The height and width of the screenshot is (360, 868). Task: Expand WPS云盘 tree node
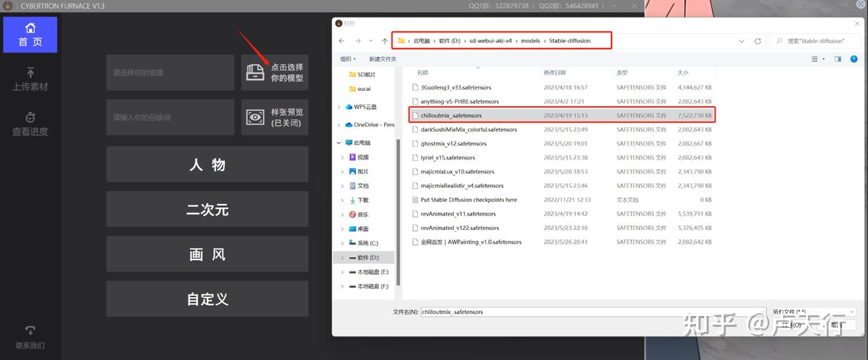(339, 107)
